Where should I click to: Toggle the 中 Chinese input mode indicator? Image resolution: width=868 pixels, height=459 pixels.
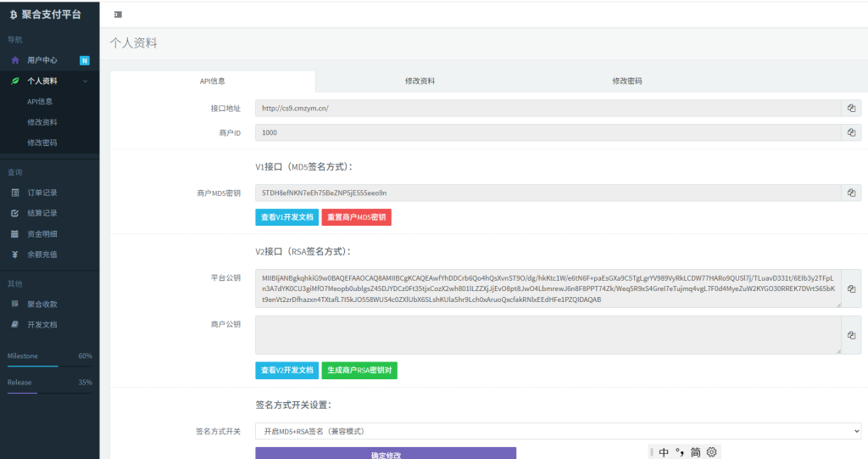click(x=664, y=452)
